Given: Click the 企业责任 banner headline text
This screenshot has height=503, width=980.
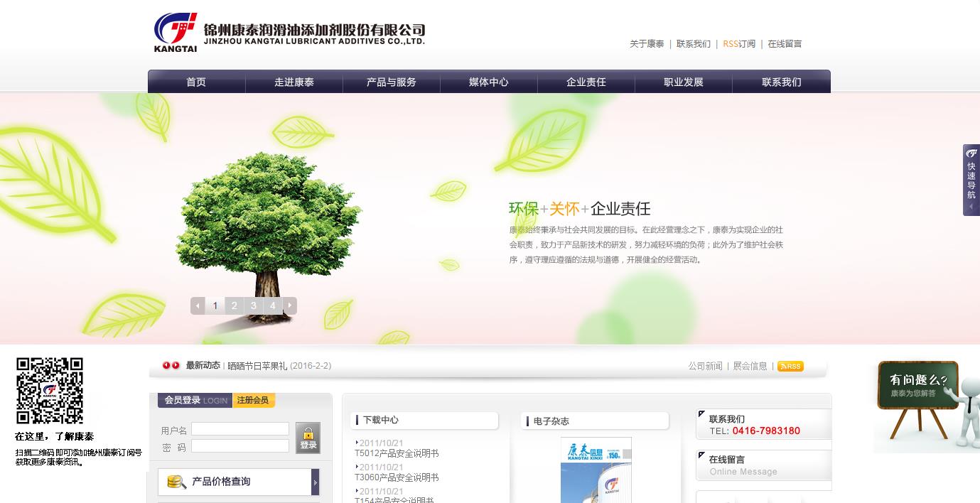Looking at the screenshot, I should (620, 209).
